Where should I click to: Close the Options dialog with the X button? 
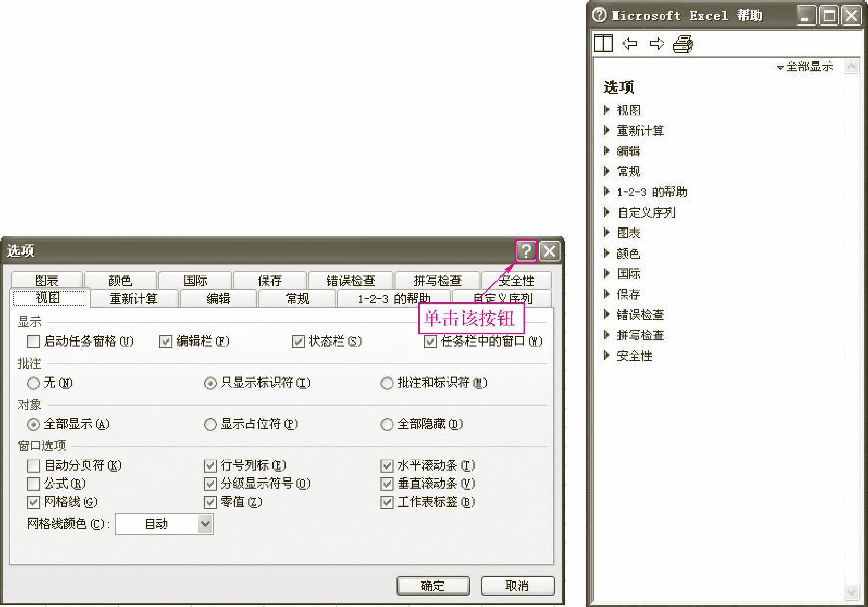click(x=549, y=251)
